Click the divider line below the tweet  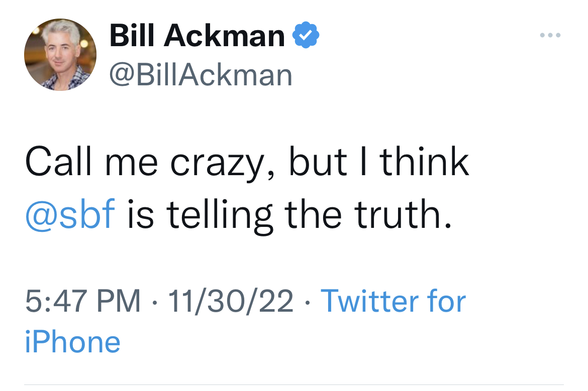tap(294, 384)
